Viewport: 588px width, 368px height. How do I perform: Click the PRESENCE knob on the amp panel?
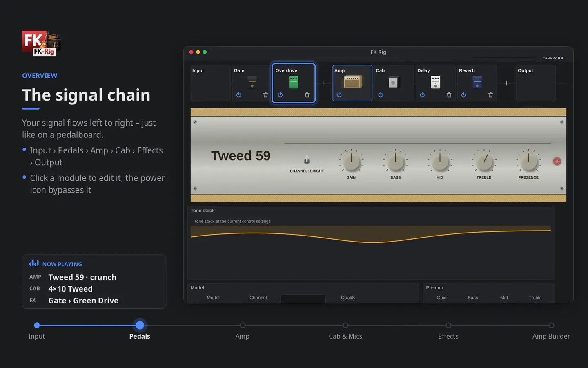coord(529,162)
